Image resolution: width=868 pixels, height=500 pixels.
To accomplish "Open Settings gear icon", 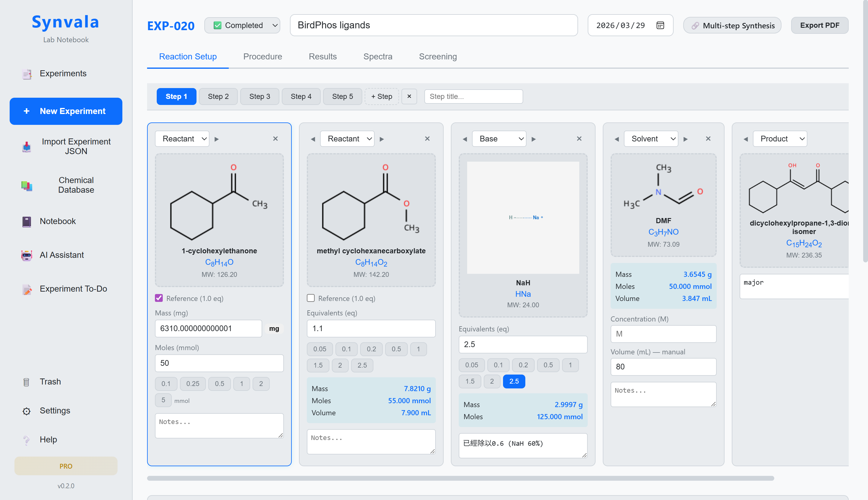I will (27, 411).
